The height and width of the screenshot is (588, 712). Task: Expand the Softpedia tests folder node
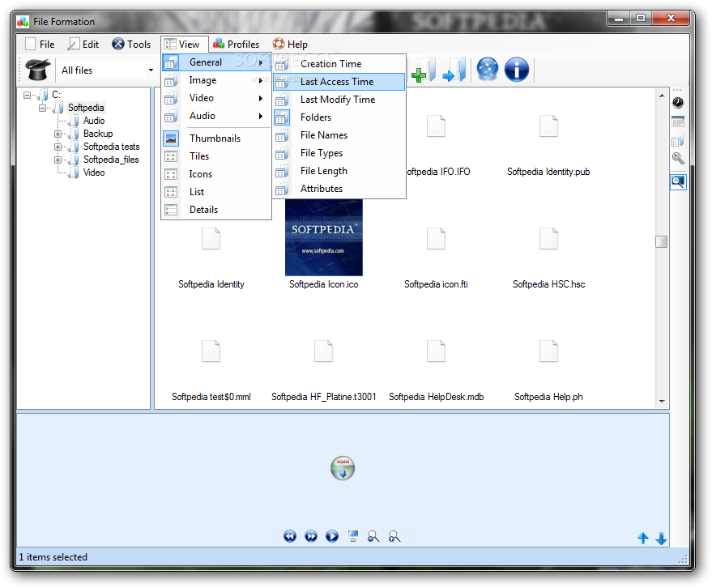click(58, 147)
